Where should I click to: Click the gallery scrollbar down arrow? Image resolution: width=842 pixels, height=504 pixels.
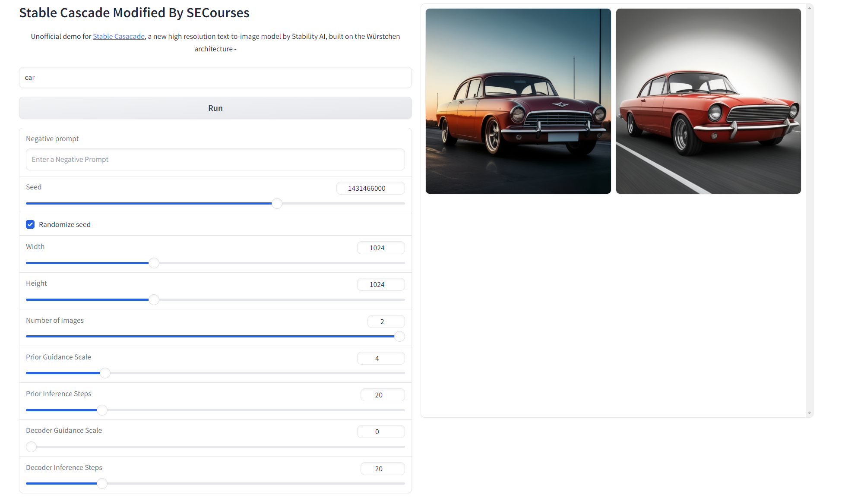click(809, 413)
